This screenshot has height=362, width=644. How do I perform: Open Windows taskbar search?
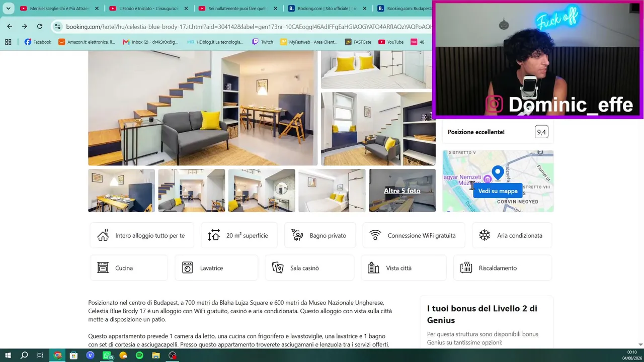click(24, 355)
